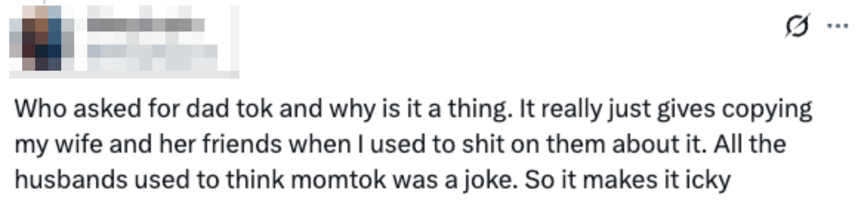This screenshot has height=212, width=868.
Task: Click the Grok slashed-circle icon
Action: pos(797,26)
